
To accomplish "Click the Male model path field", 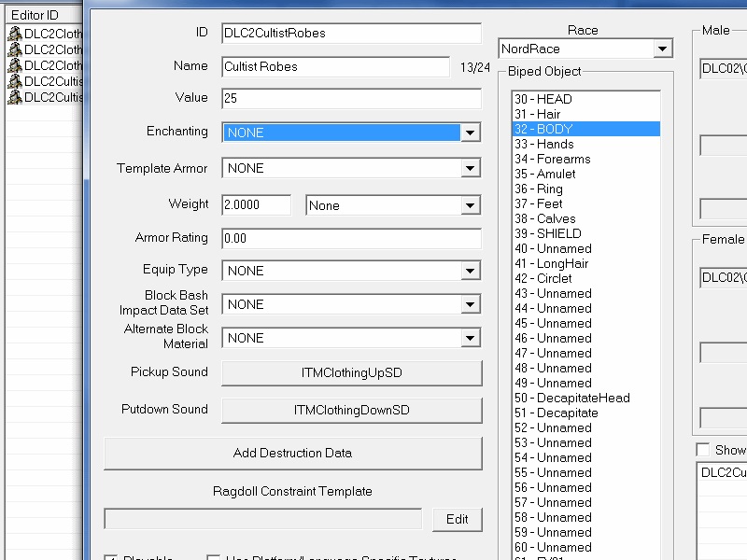I will (723, 68).
